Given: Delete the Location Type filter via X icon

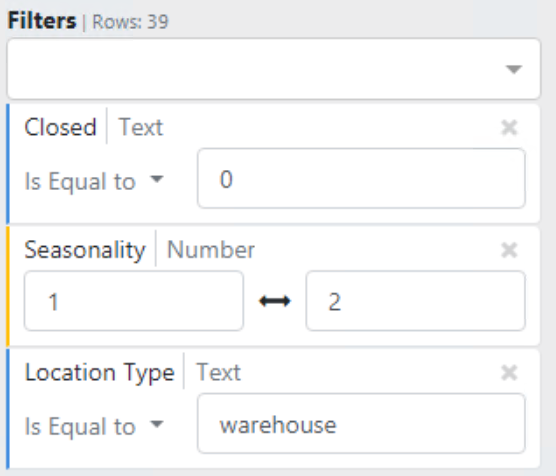Looking at the screenshot, I should click(509, 373).
